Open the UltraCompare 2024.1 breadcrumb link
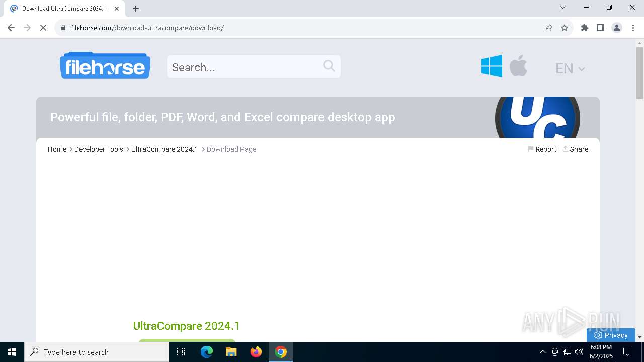The height and width of the screenshot is (362, 644). point(165,149)
